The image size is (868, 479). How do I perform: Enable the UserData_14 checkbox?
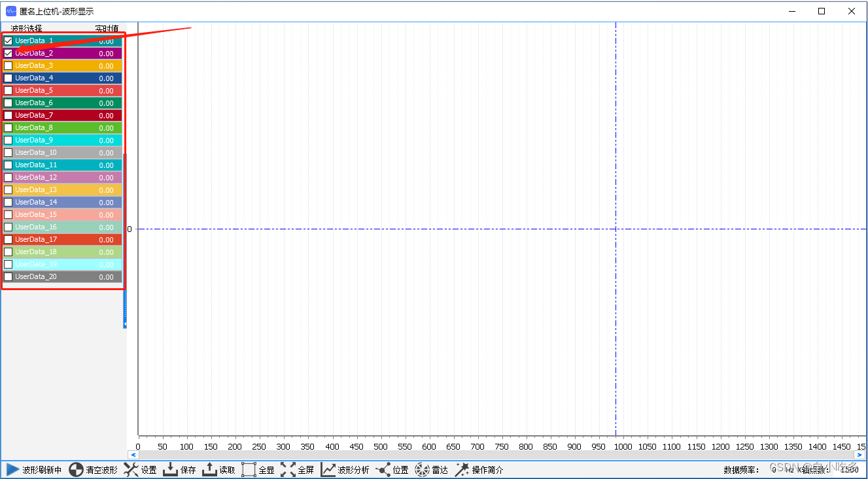9,202
